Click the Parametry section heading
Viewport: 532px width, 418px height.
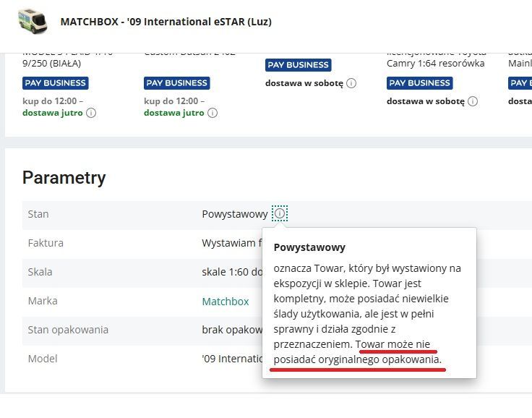click(x=64, y=178)
